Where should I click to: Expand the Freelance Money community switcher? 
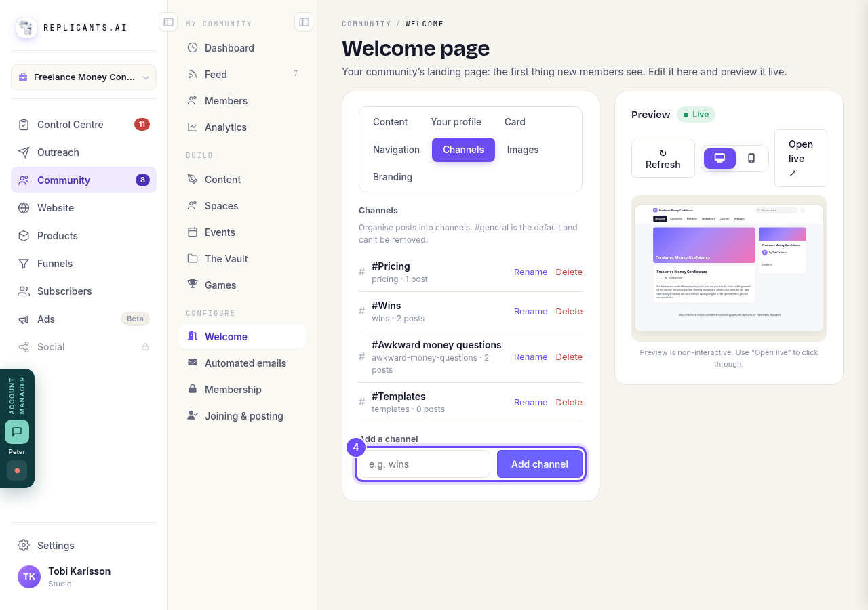pos(84,77)
